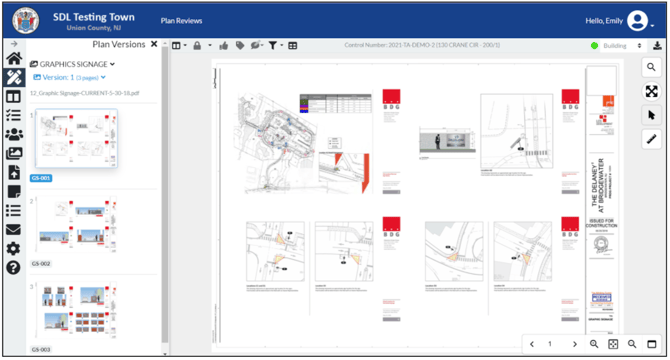Image resolution: width=670 pixels, height=360 pixels.
Task: Go to next page arrow
Action: coord(575,344)
